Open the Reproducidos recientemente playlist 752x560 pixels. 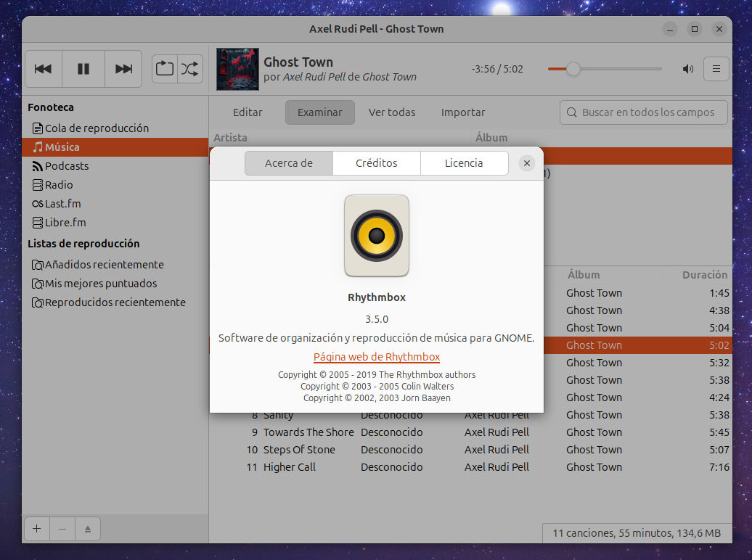(x=115, y=302)
